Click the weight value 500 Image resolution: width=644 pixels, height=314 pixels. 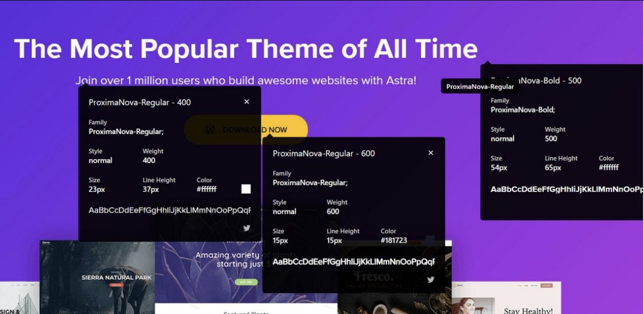(551, 138)
